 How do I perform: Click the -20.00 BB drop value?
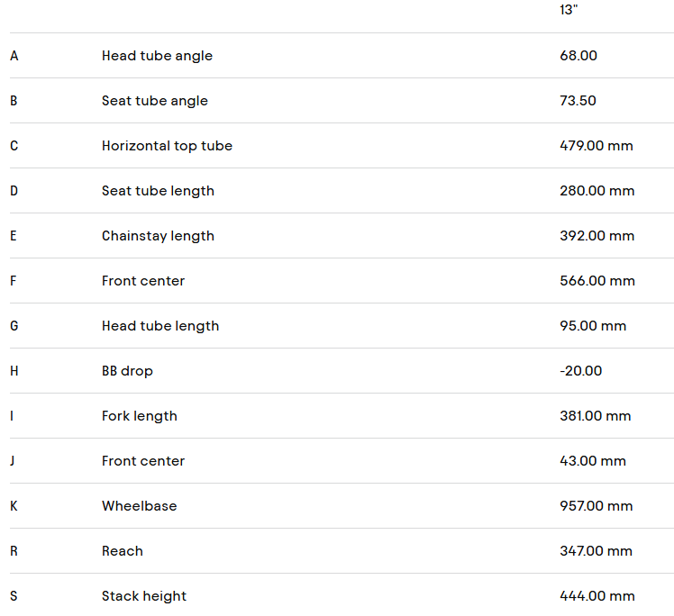tap(580, 371)
